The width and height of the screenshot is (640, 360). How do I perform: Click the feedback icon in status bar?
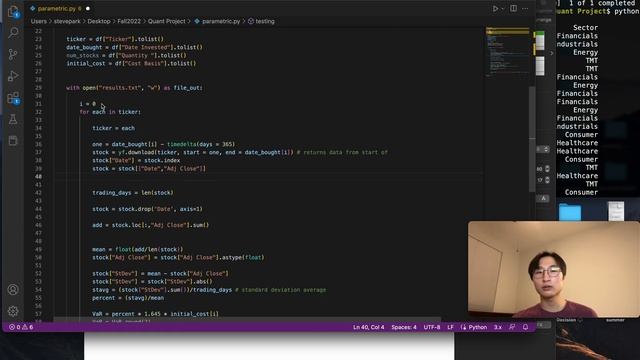pos(512,327)
